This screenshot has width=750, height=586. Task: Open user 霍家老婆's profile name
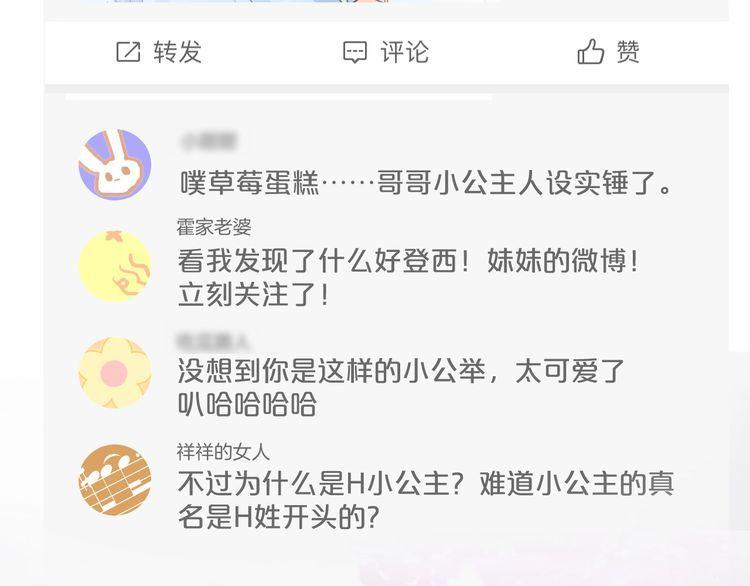pyautogui.click(x=214, y=227)
